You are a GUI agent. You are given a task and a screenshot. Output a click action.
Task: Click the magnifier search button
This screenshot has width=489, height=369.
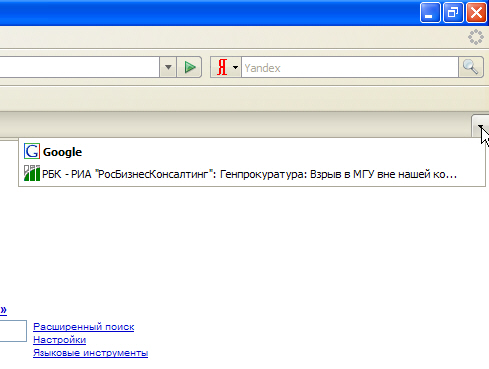471,67
